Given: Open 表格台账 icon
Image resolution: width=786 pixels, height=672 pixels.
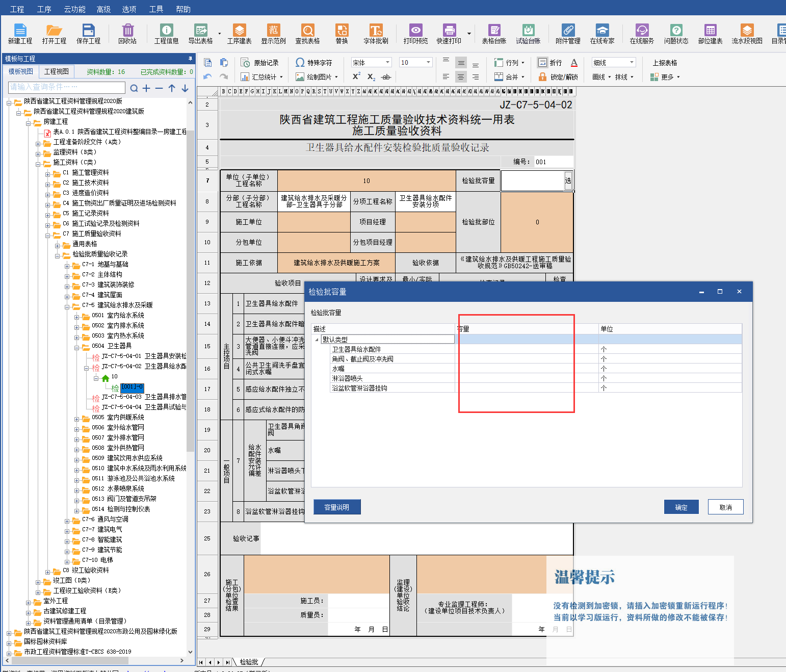Looking at the screenshot, I should coord(494,34).
